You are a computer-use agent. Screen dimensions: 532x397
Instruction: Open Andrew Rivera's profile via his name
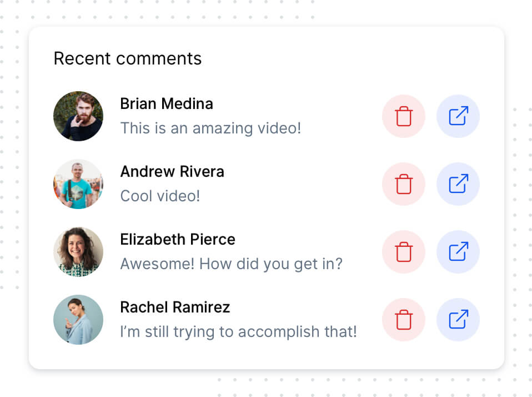coord(172,172)
